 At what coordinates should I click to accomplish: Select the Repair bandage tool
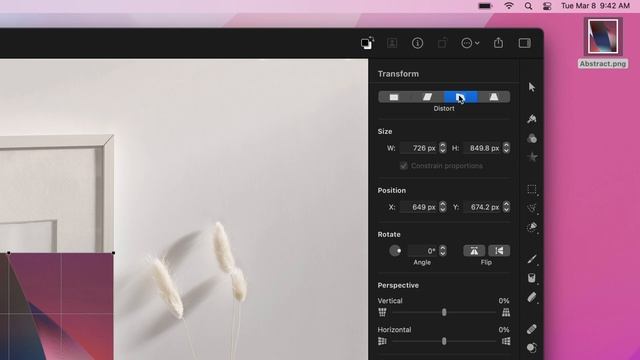531,329
